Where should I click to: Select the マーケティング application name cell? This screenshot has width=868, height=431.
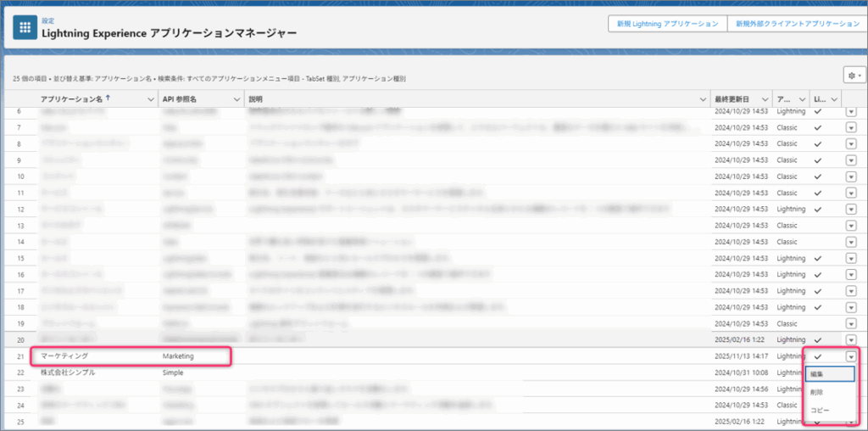click(x=64, y=356)
